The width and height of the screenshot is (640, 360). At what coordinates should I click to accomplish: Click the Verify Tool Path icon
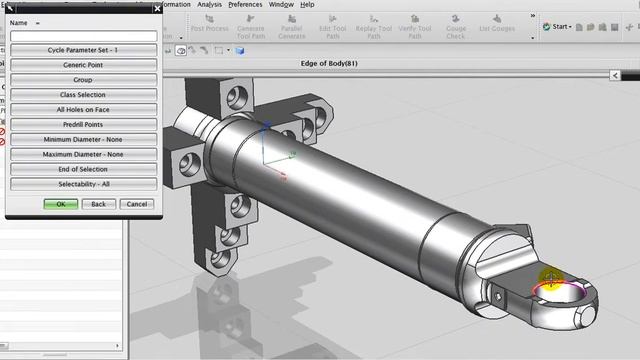point(415,19)
